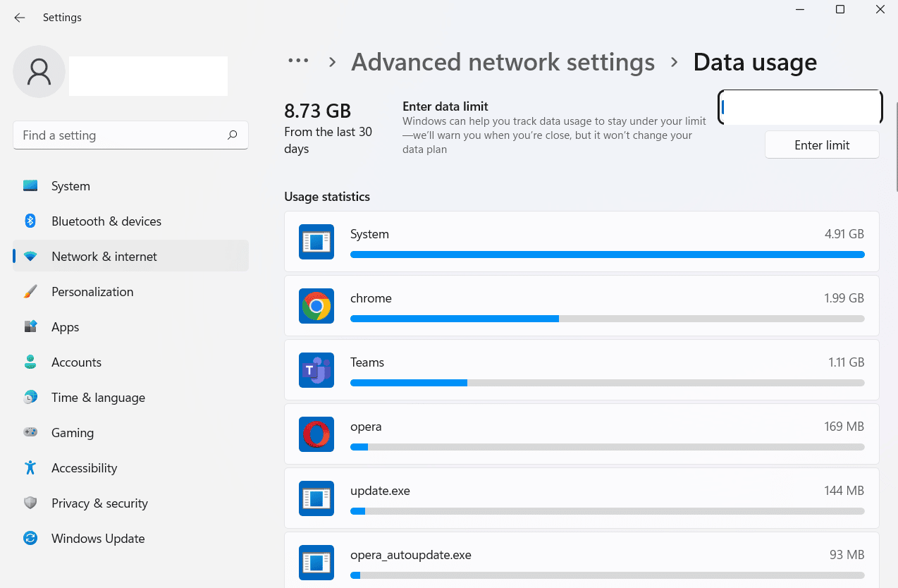Click the System app icon in usage list
This screenshot has width=898, height=588.
click(x=316, y=242)
